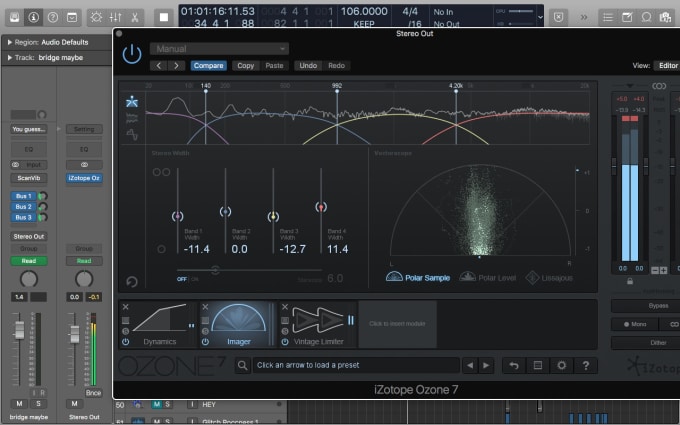This screenshot has height=425, width=680.
Task: Open the Loop Browser icon
Action: coord(646,17)
